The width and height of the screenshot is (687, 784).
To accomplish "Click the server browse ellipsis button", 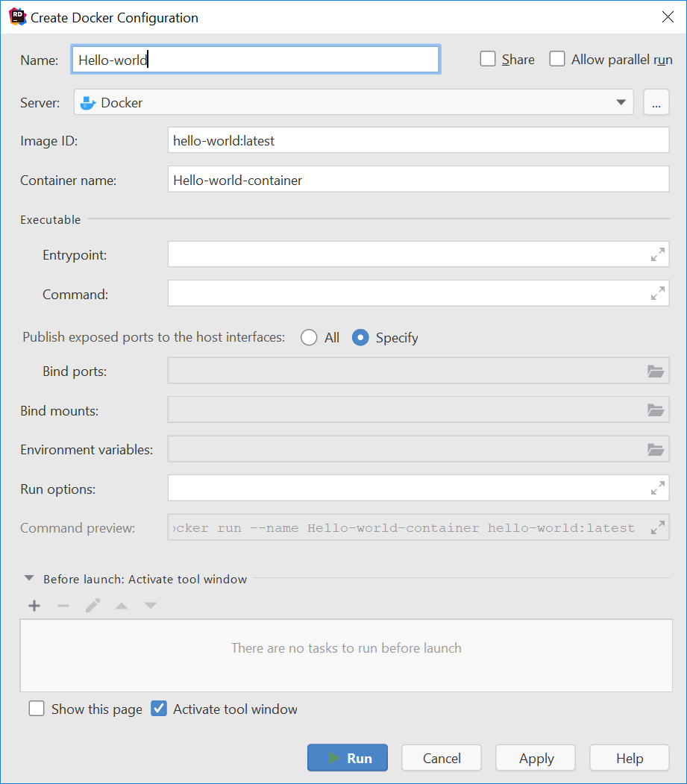I will point(656,103).
